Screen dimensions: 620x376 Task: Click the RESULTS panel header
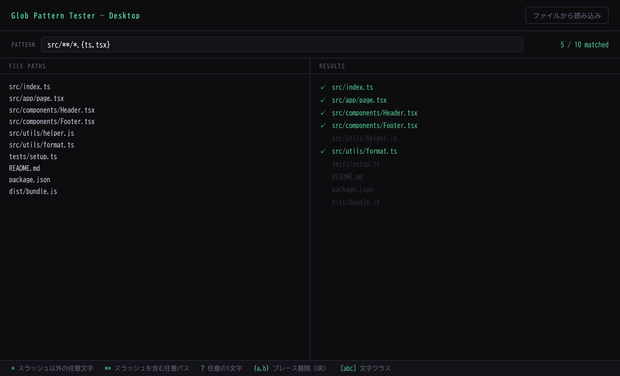332,66
